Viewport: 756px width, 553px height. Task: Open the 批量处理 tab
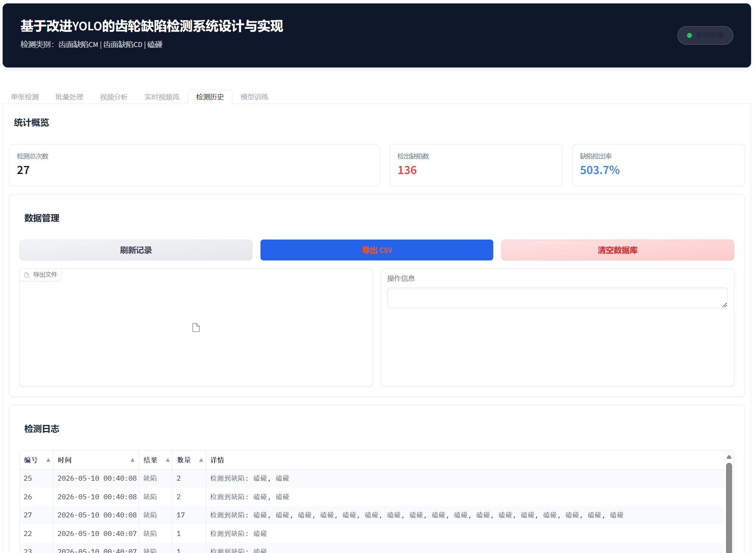(69, 97)
